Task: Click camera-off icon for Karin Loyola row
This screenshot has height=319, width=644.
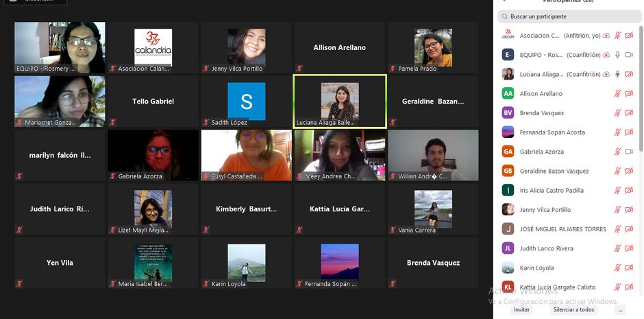Action: (629, 268)
